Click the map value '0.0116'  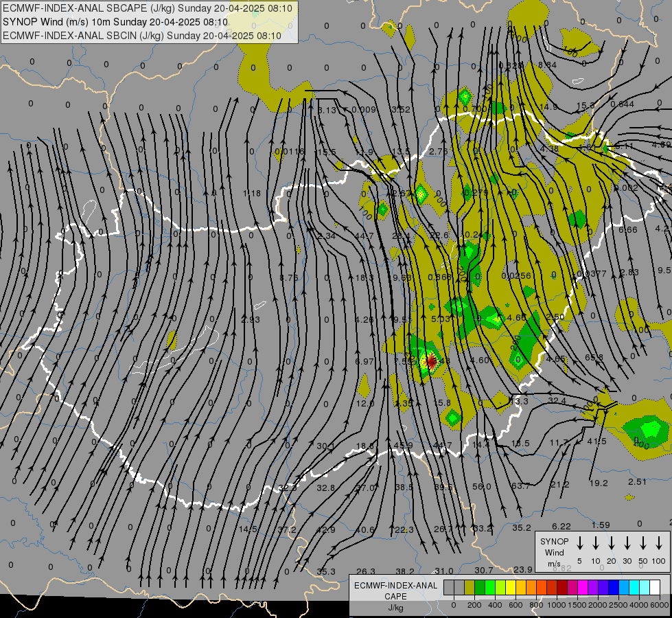(x=290, y=151)
